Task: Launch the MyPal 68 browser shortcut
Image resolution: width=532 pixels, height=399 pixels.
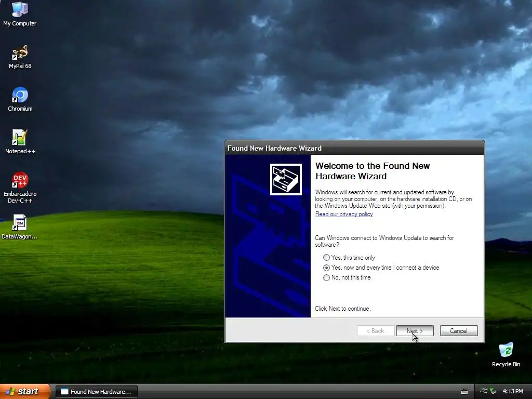Action: (x=20, y=57)
